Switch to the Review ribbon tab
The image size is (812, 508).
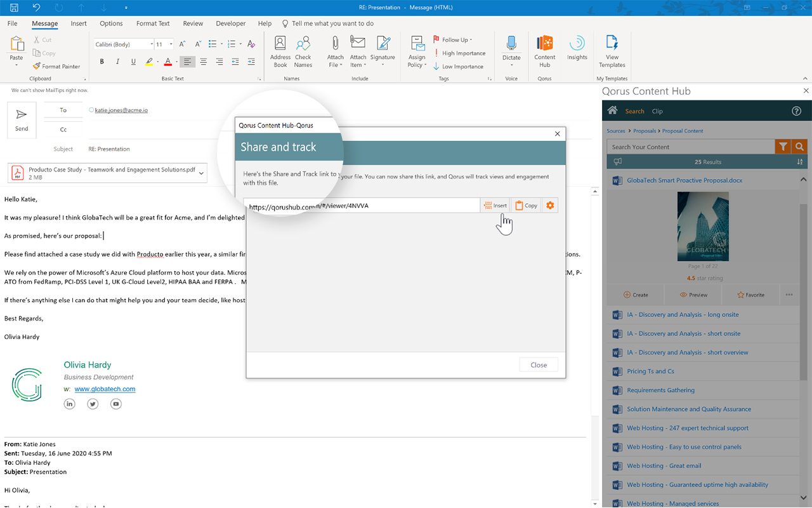pos(193,23)
